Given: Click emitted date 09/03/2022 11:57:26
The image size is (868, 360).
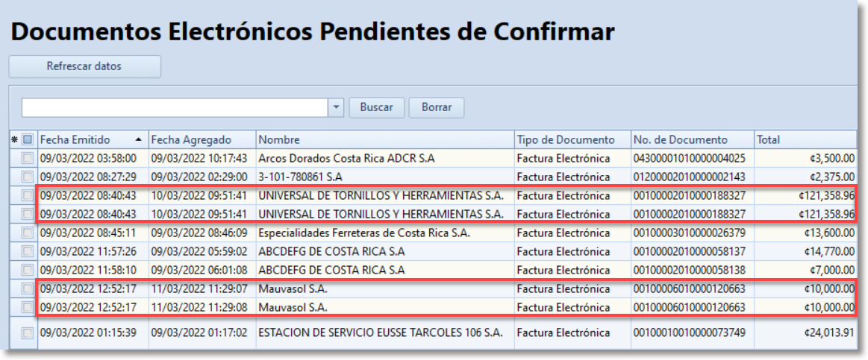Looking at the screenshot, I should pyautogui.click(x=88, y=252).
